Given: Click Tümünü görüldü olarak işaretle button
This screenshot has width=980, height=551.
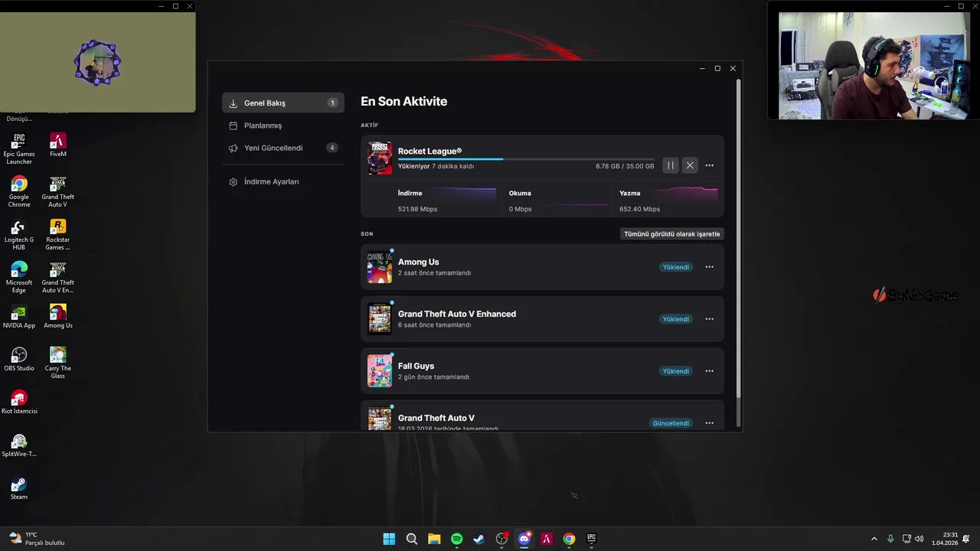Looking at the screenshot, I should tap(671, 234).
